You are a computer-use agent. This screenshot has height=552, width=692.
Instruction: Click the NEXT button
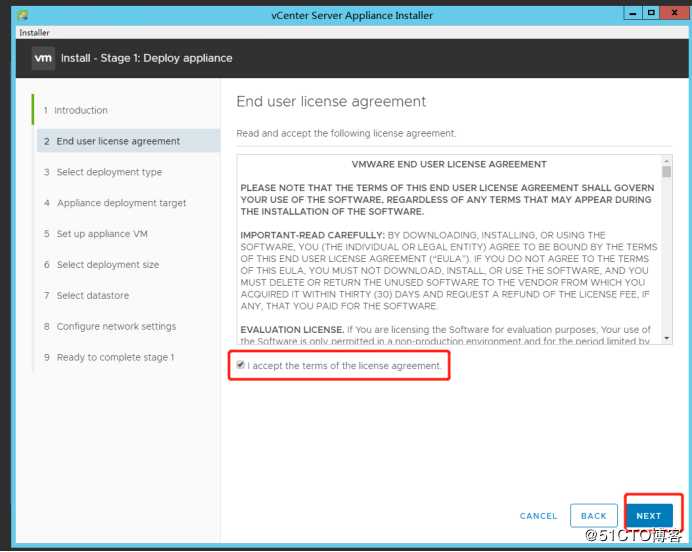[649, 515]
